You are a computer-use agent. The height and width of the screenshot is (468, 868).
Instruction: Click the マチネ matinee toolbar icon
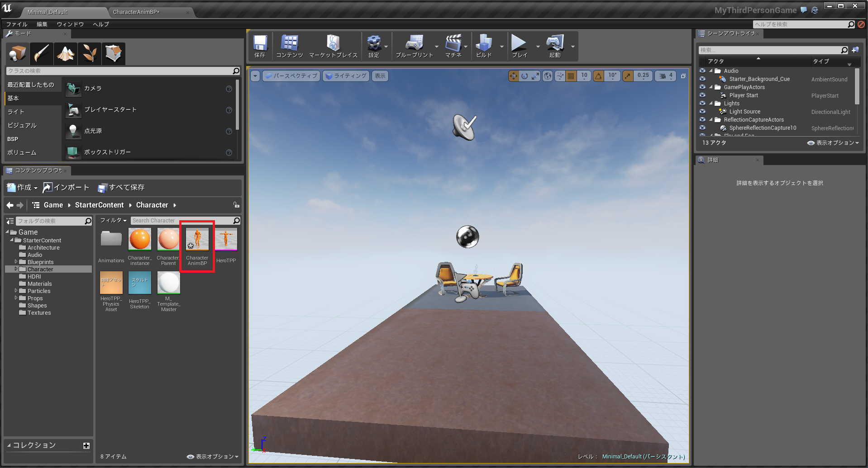tap(453, 46)
